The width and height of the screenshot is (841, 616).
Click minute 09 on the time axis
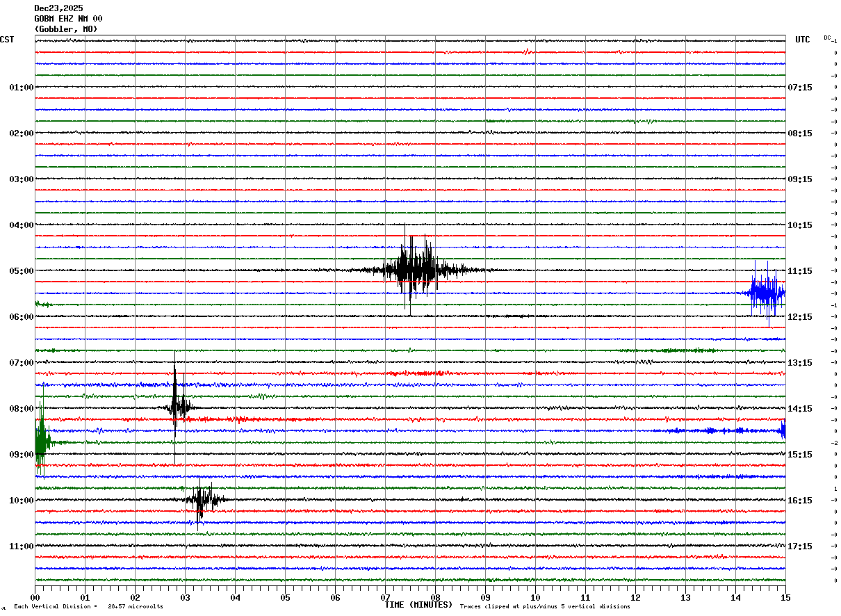pyautogui.click(x=485, y=597)
